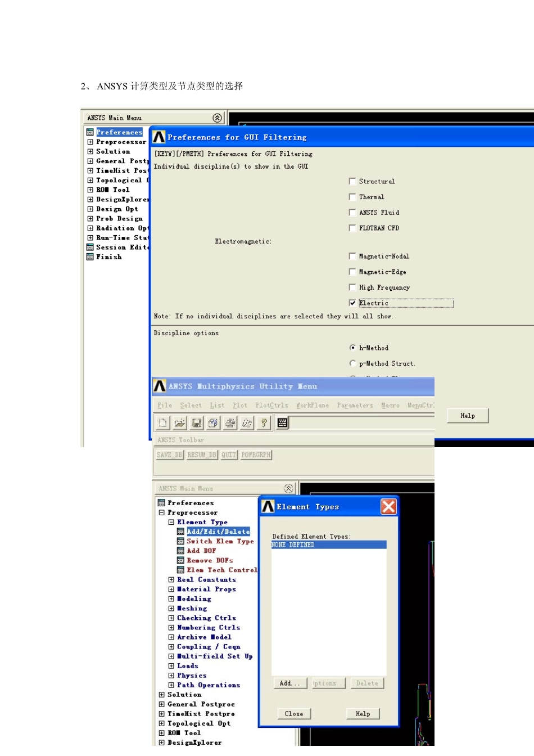Click the ANSYS logo in Element Types title bar
Image resolution: width=534 pixels, height=756 pixels.
[268, 507]
